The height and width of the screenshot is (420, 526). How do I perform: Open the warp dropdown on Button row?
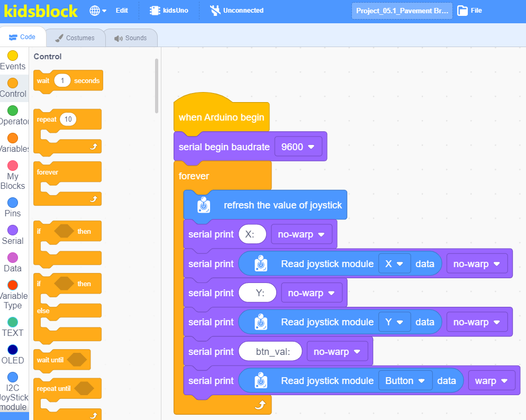pos(492,381)
